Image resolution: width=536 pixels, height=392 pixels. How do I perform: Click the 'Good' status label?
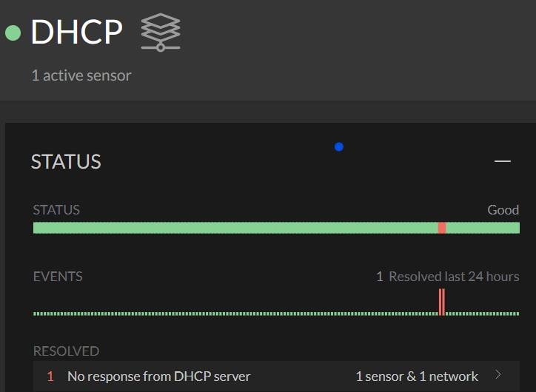[503, 210]
